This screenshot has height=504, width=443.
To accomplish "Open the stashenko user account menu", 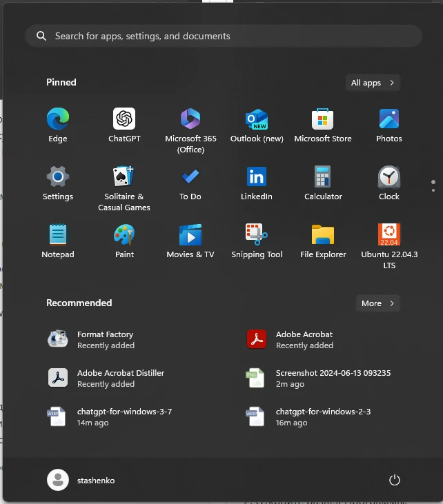I will (x=81, y=480).
